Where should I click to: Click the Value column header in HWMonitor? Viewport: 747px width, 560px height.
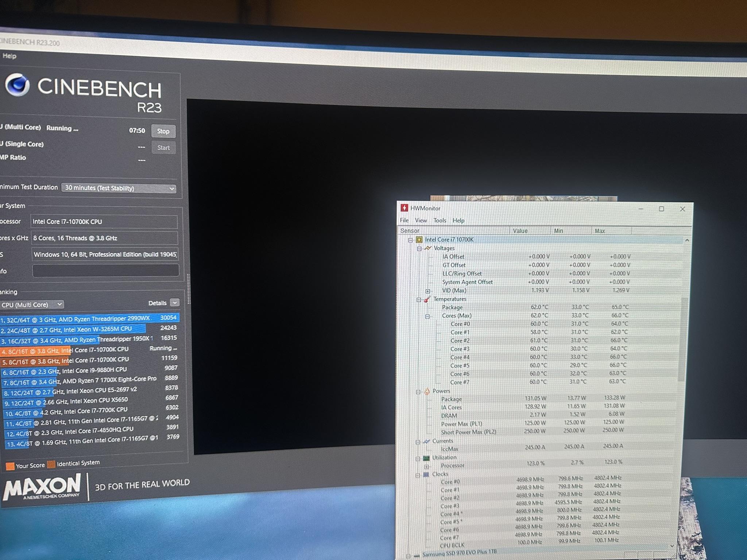[x=530, y=230]
